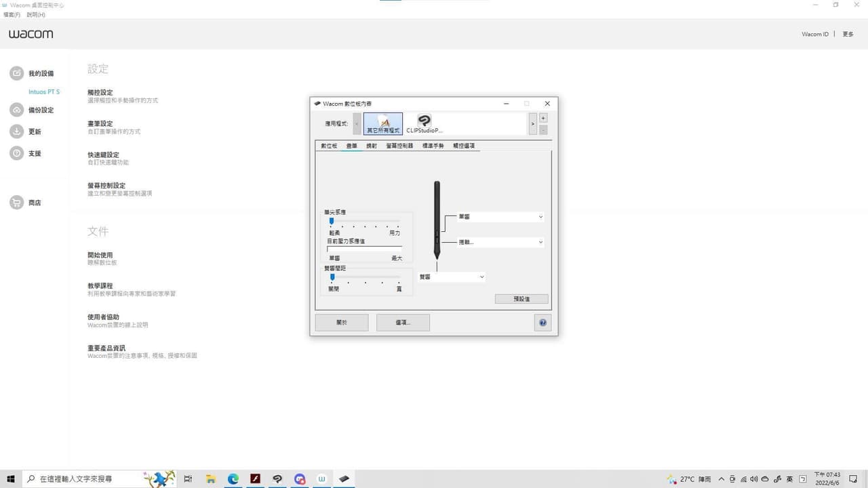This screenshot has height=488, width=868.
Task: Open the 檔案(F) menu
Action: [x=12, y=14]
